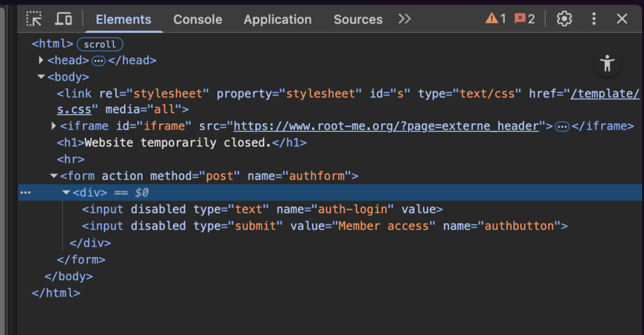This screenshot has width=644, height=335.
Task: Click the floating accessibility person icon
Action: [x=607, y=63]
